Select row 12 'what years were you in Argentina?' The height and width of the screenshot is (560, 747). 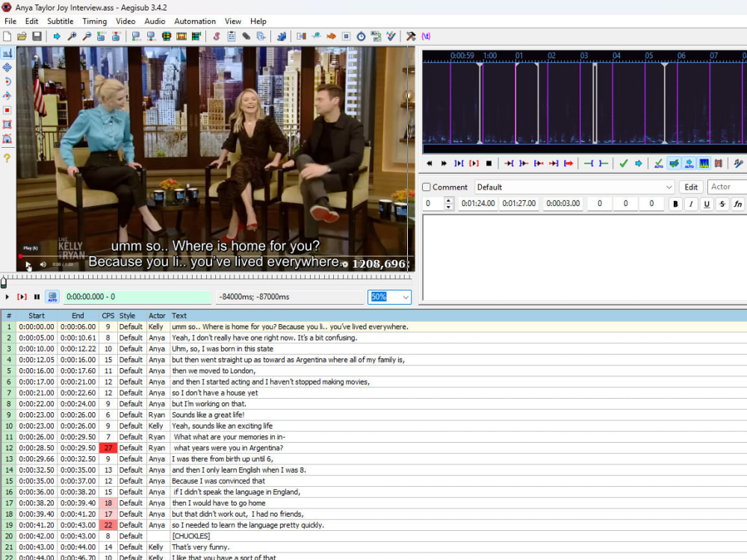tap(373, 447)
